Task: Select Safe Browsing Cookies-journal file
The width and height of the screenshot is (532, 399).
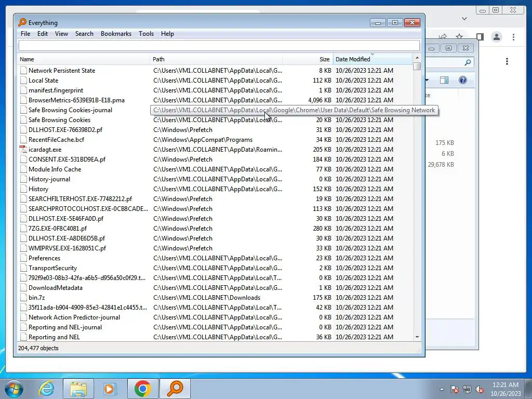Action: 70,110
